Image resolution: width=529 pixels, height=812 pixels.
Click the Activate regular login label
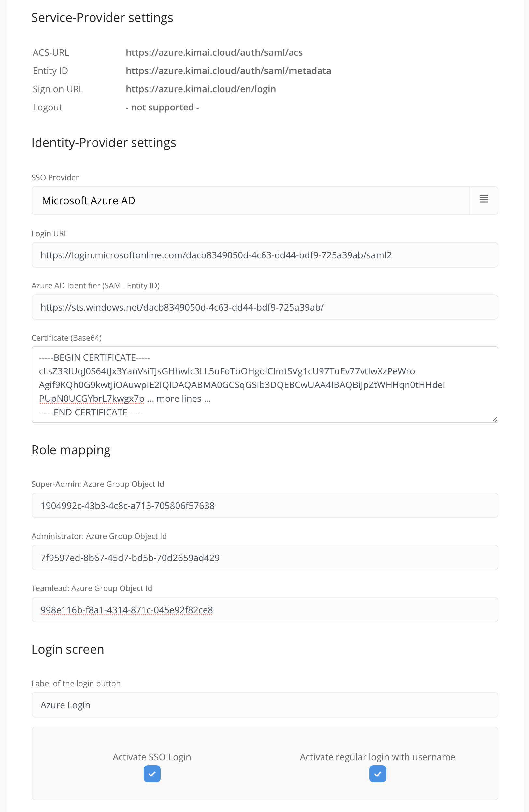[x=378, y=757]
